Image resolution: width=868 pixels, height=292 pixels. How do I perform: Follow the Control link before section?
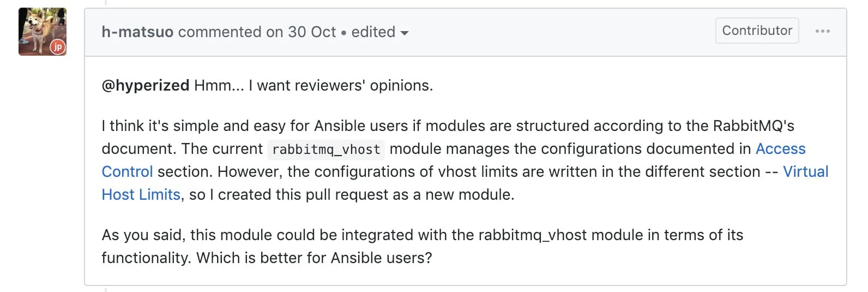point(127,171)
